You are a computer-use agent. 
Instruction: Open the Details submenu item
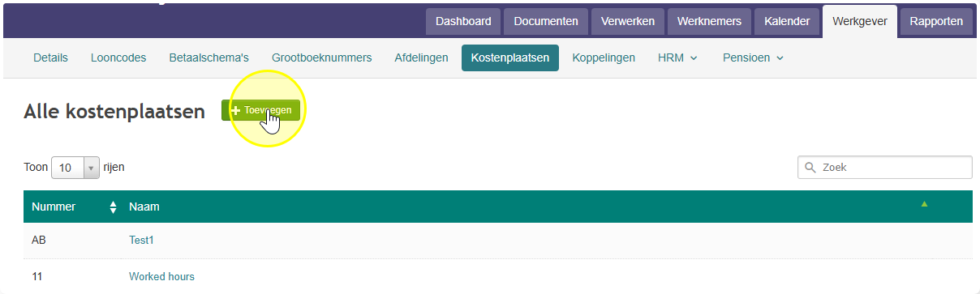pos(50,58)
